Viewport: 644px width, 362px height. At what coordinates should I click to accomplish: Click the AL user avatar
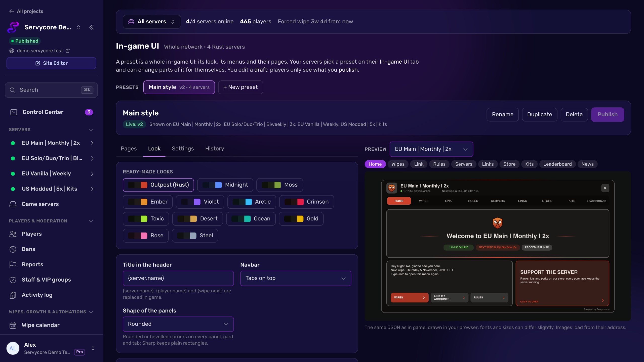[13, 348]
